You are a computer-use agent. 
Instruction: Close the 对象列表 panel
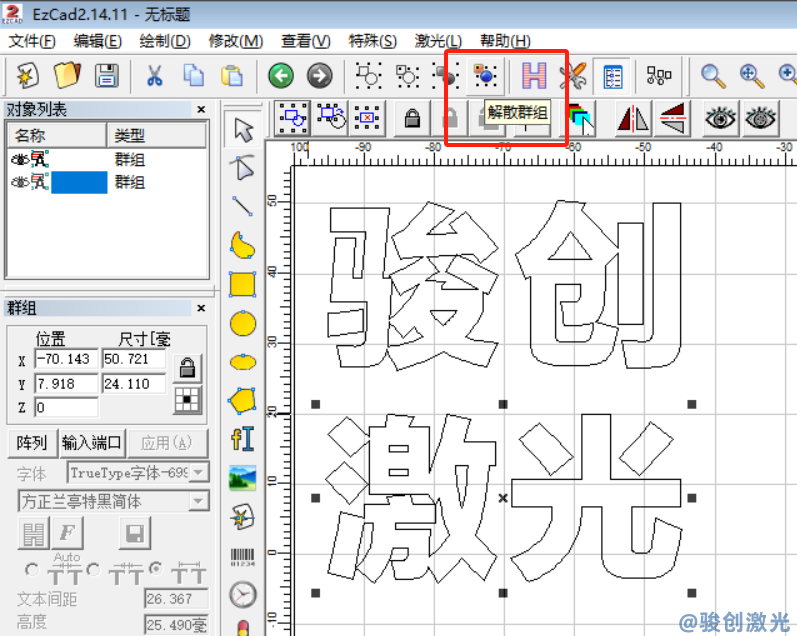201,109
